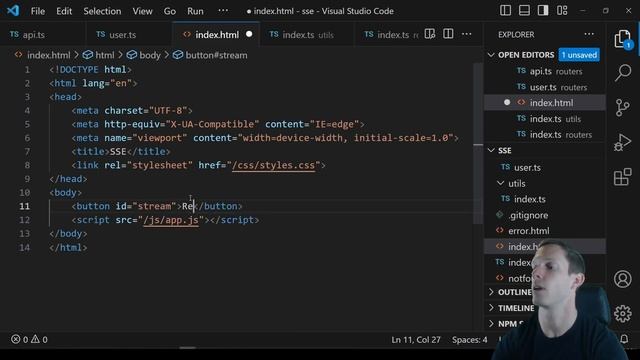Toggle the primary sidebar layout icon

tap(505, 11)
